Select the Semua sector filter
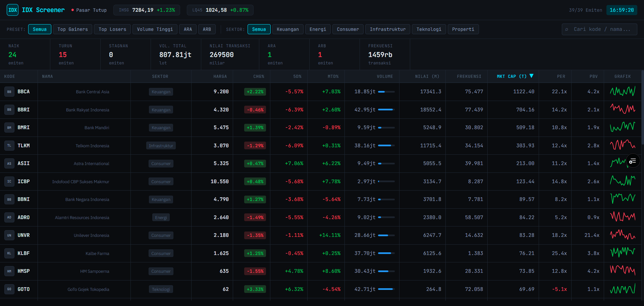 click(x=259, y=29)
